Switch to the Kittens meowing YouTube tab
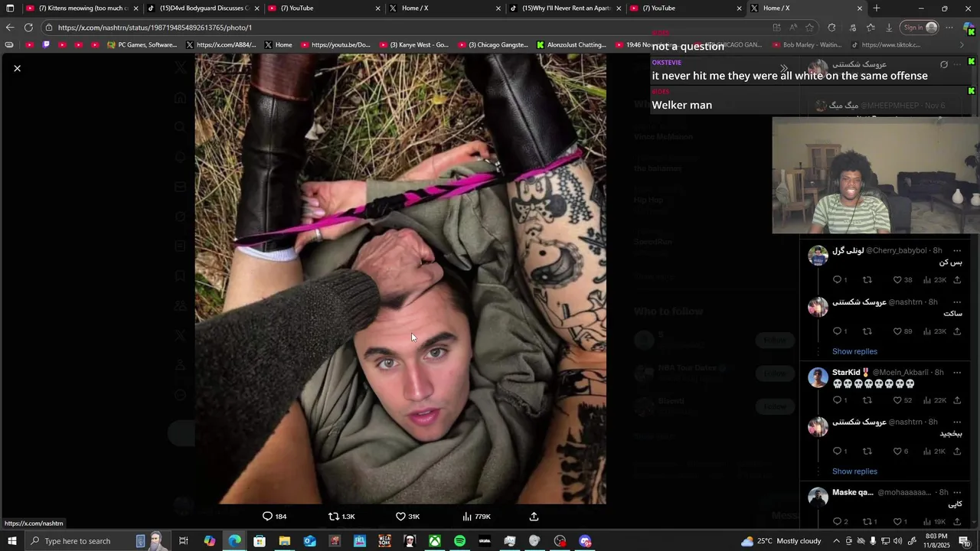Image resolution: width=980 pixels, height=551 pixels. (82, 8)
